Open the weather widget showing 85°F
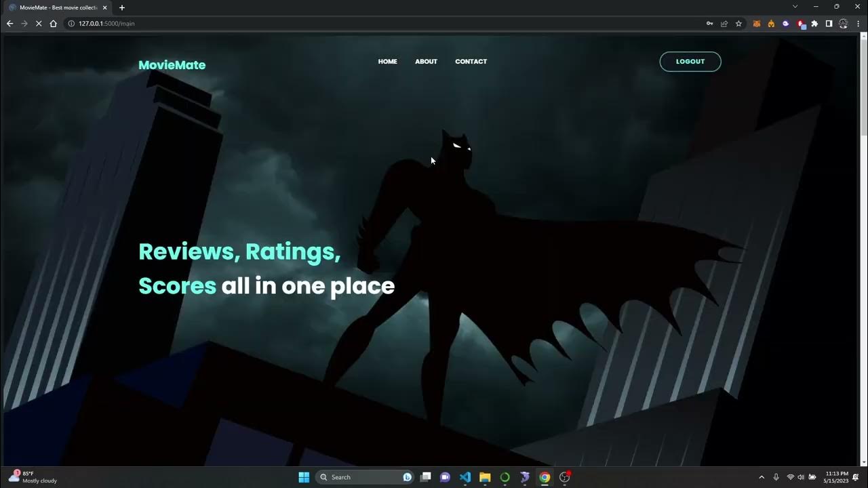This screenshot has width=868, height=488. (33, 477)
